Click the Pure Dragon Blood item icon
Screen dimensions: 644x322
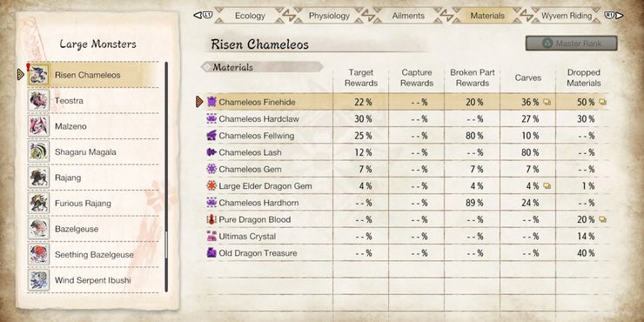(x=211, y=219)
